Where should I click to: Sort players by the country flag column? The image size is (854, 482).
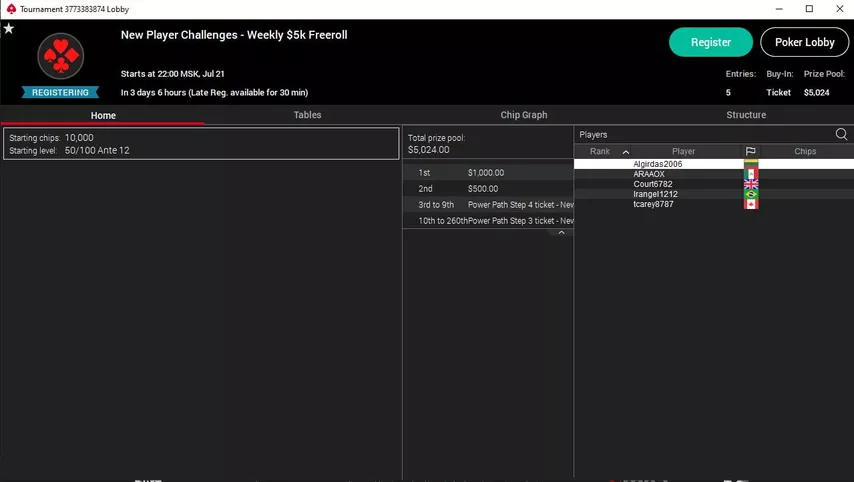[x=750, y=151]
